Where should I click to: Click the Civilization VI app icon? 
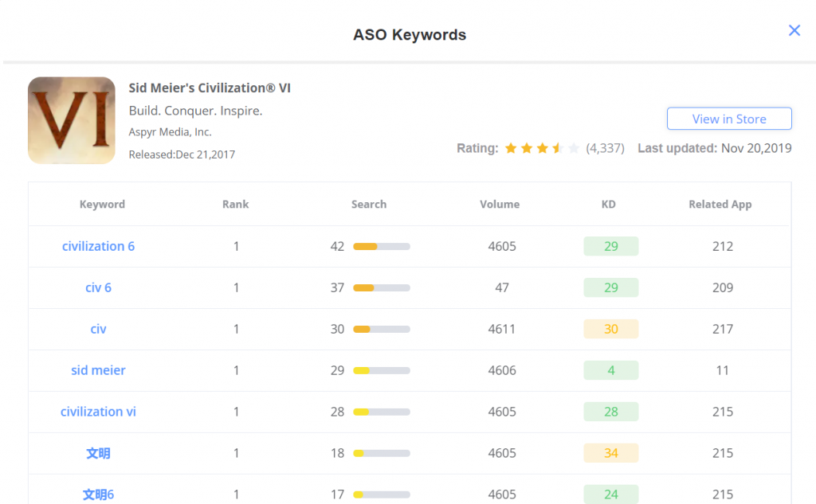coord(72,120)
